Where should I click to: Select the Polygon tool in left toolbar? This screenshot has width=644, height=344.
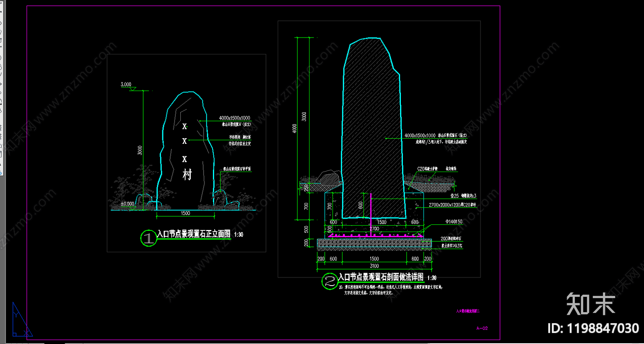(x=1, y=31)
